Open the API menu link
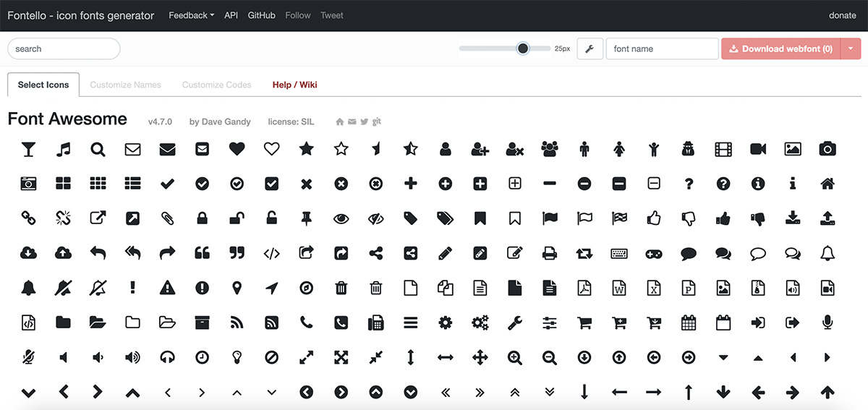The width and height of the screenshot is (868, 410). coord(231,15)
